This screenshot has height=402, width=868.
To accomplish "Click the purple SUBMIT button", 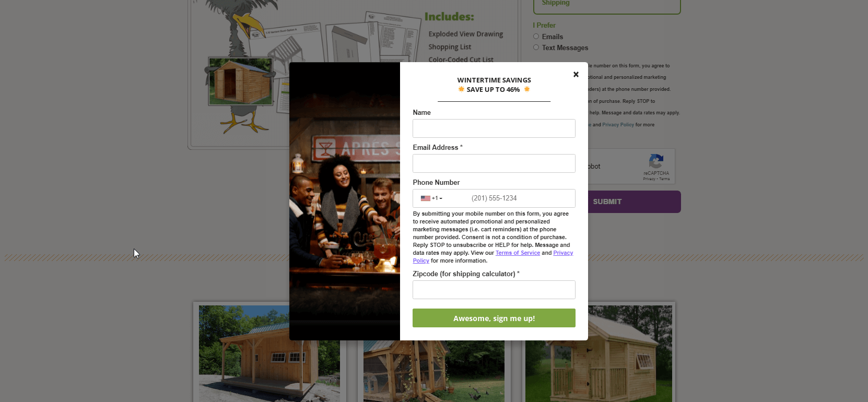I will [634, 202].
